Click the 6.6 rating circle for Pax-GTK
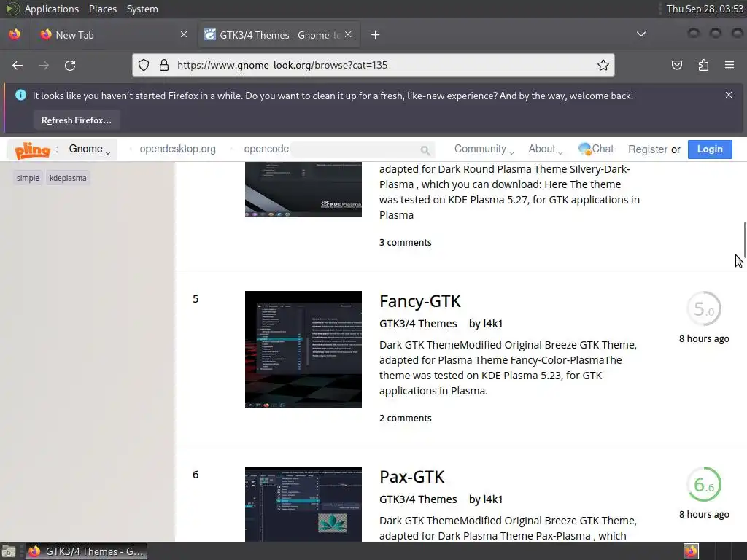Screen dimensions: 747x560 704,484
